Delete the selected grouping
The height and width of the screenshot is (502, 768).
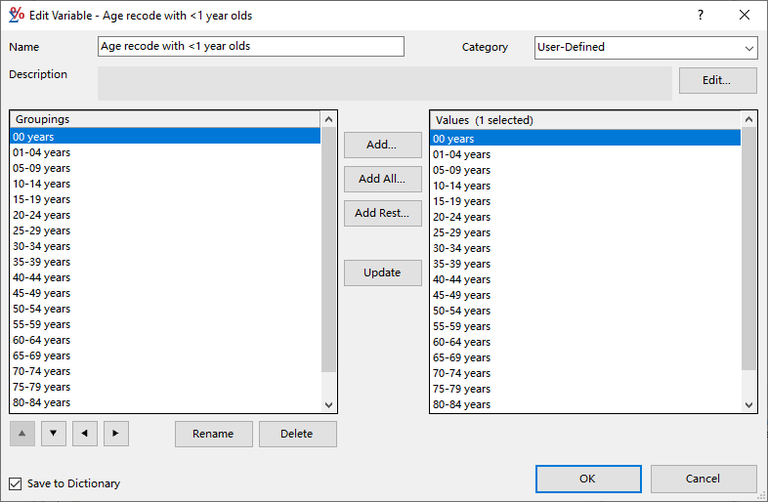coord(297,434)
